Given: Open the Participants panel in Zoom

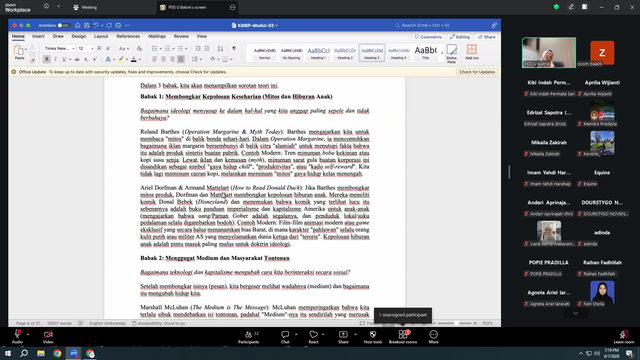Looking at the screenshot, I should pos(249,337).
